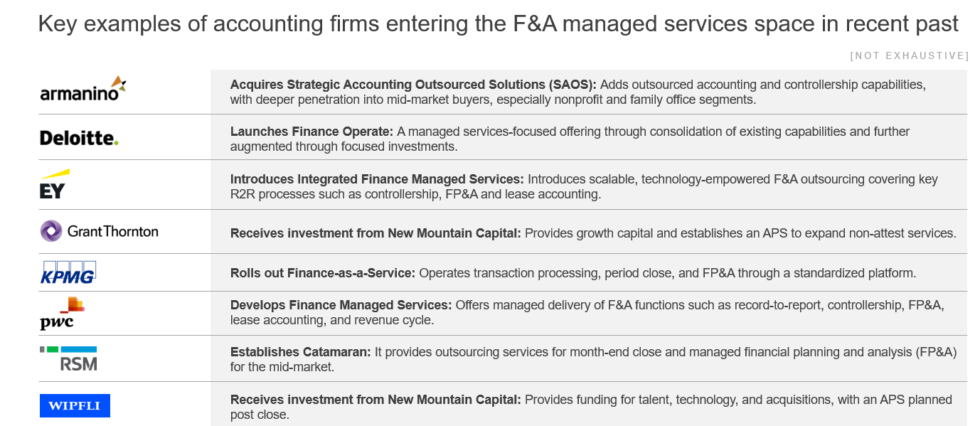Select the PwC logo
This screenshot has width=980, height=426.
[62, 314]
